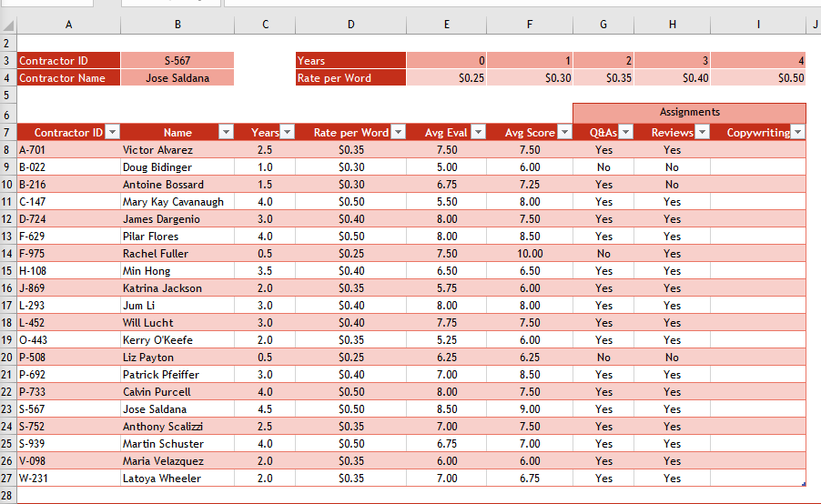Click the Calvin Purcell name cell
821x504 pixels.
(x=177, y=391)
